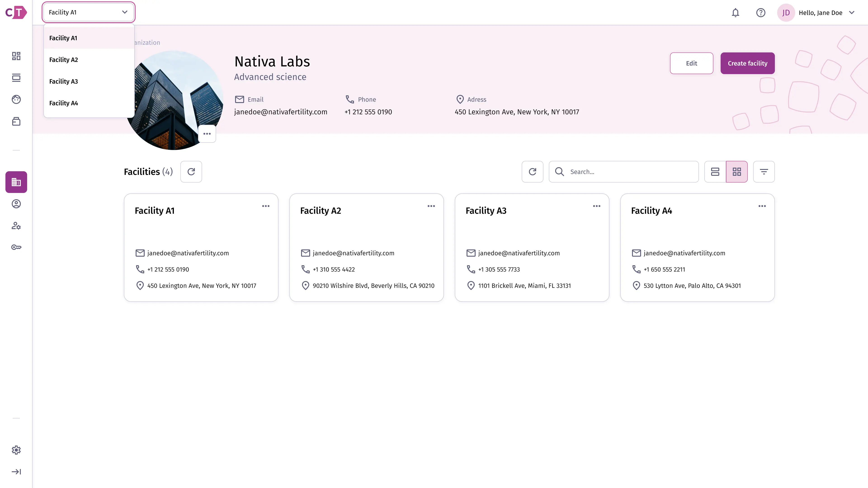Click the Facility A3 card title
868x488 pixels.
click(486, 211)
